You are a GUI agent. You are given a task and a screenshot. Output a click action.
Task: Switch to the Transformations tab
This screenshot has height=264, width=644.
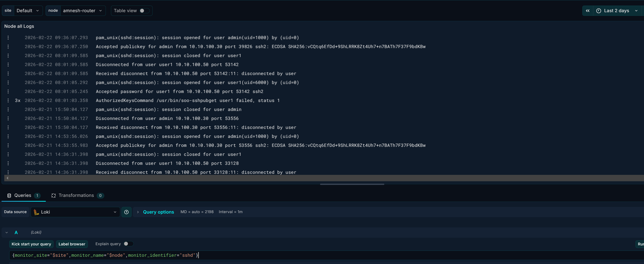[x=76, y=195]
